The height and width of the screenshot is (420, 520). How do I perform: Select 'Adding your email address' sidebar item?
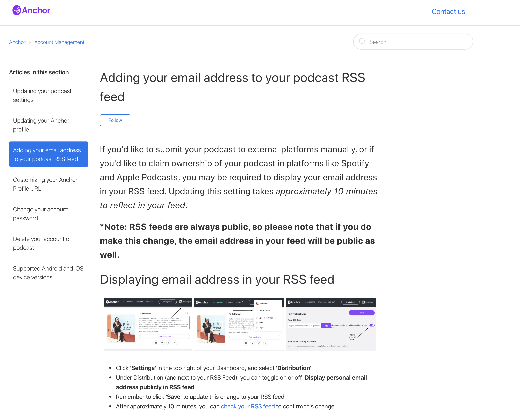point(48,154)
